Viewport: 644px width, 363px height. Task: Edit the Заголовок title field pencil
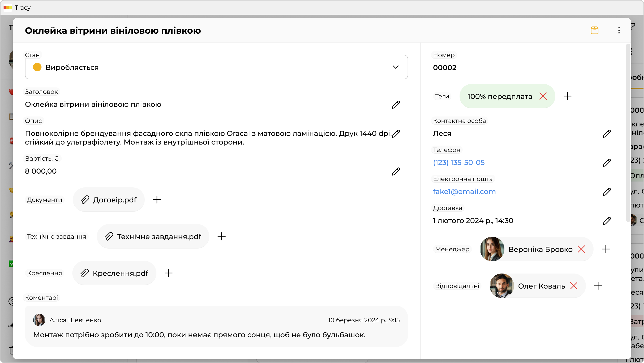coord(396,105)
